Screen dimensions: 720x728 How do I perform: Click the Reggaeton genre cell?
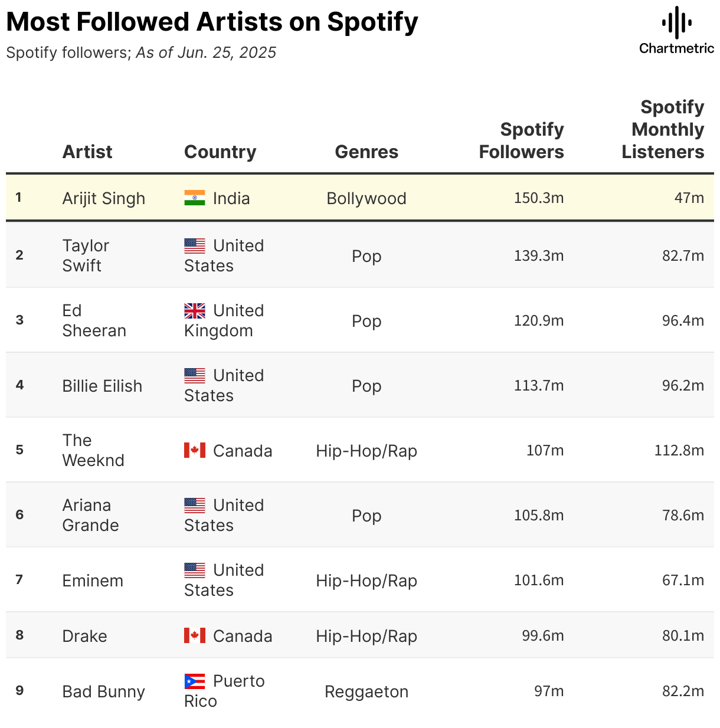tap(366, 691)
